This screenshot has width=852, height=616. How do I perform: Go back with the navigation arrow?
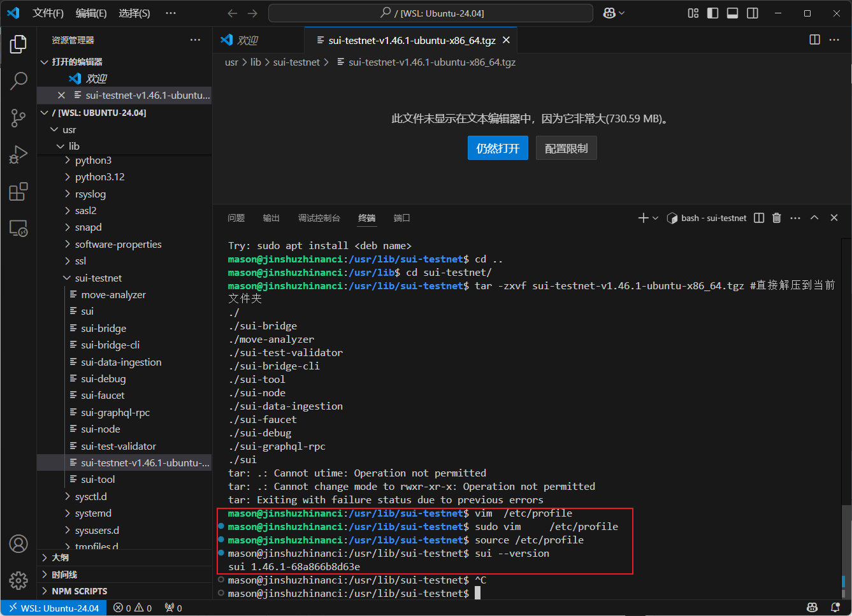[x=233, y=13]
